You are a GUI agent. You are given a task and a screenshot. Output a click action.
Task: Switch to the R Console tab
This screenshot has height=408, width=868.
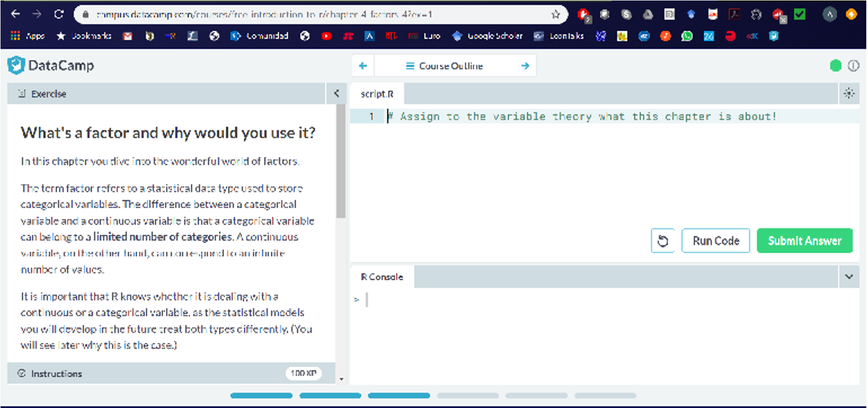(x=382, y=277)
